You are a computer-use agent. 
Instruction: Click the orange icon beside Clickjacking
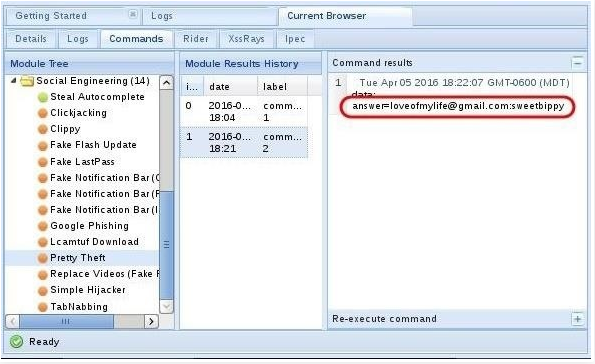(x=43, y=113)
